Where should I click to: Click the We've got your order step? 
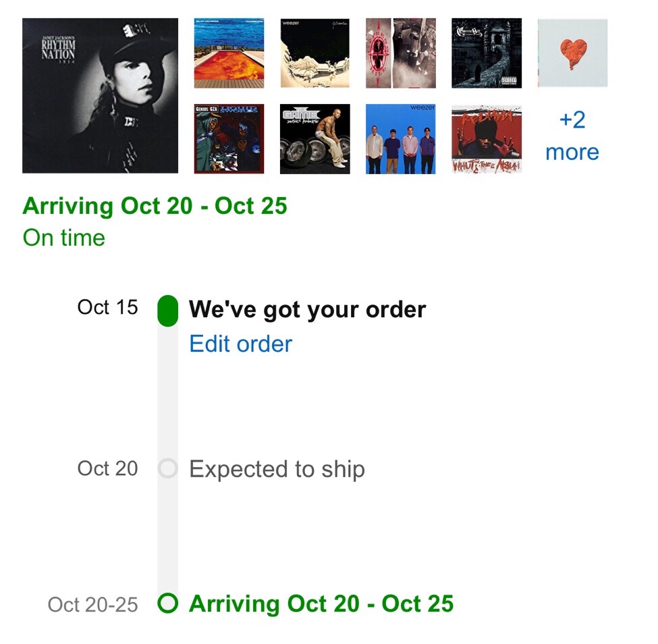[x=307, y=310]
